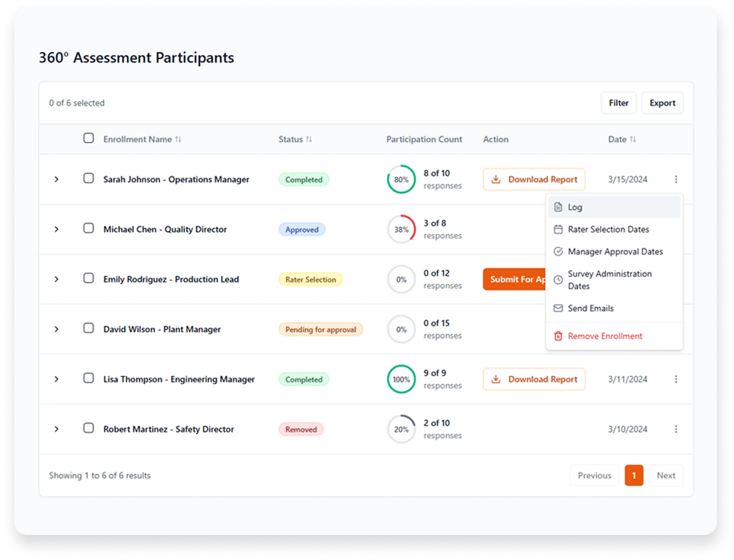The width and height of the screenshot is (734, 560).
Task: Click the Pending for approval badge
Action: pyautogui.click(x=321, y=329)
